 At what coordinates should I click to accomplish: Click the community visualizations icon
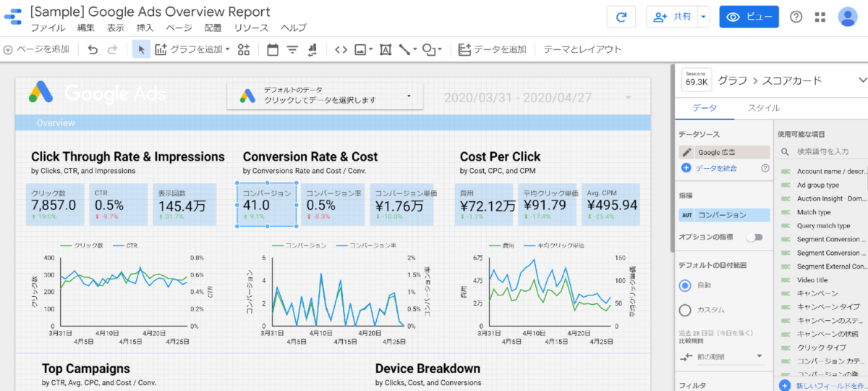pyautogui.click(x=244, y=49)
